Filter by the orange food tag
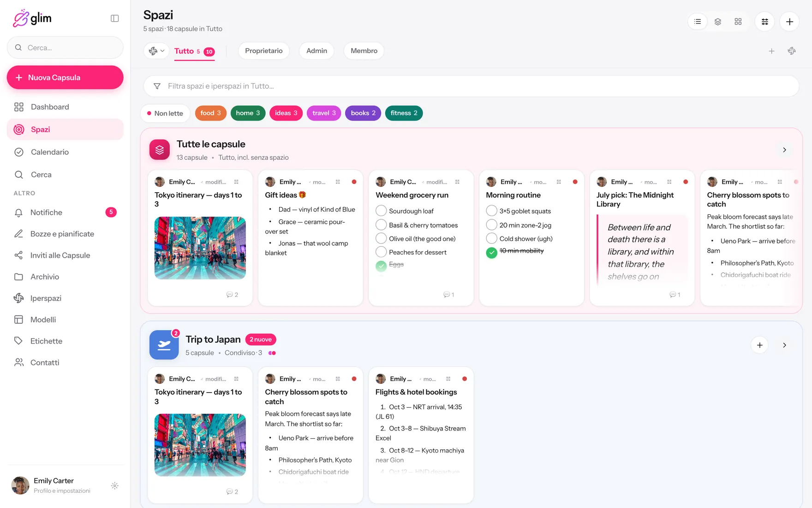This screenshot has width=812, height=508. 211,113
